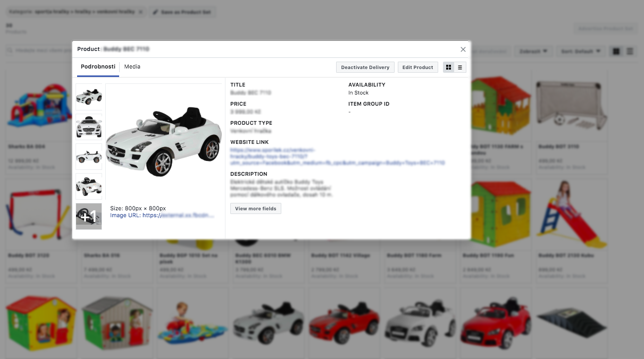This screenshot has height=359, width=644.
Task: Click the Deactivate Delivery button
Action: (x=365, y=67)
